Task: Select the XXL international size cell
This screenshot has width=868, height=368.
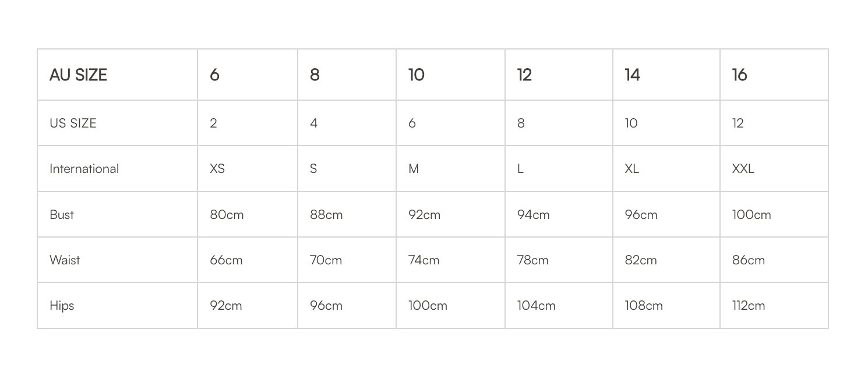Action: 774,169
